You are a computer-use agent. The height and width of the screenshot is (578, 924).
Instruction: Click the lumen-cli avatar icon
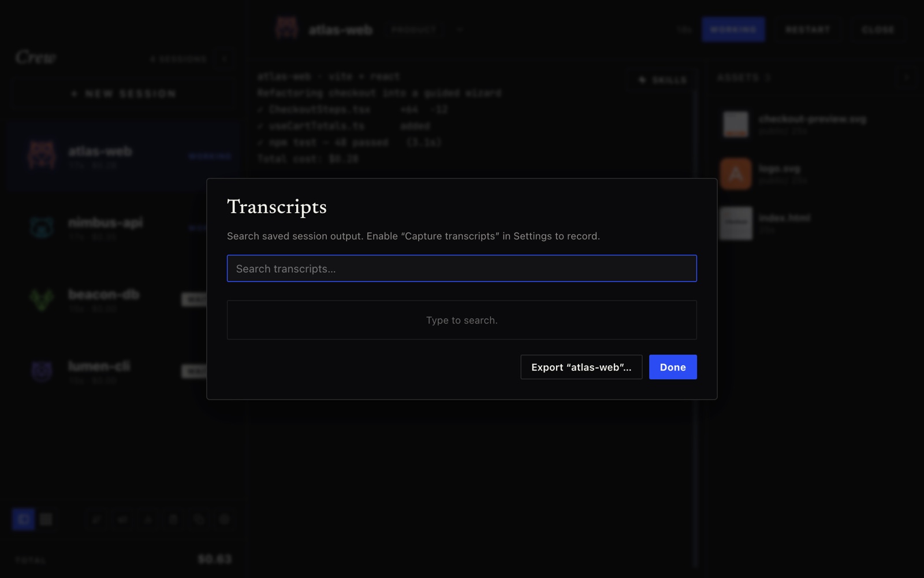pyautogui.click(x=42, y=370)
